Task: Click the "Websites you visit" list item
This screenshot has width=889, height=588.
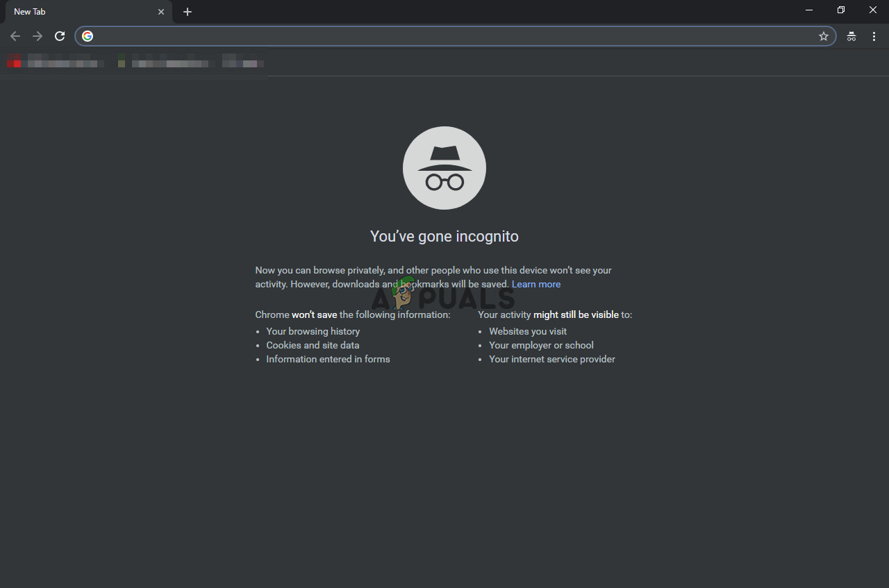Action: pyautogui.click(x=528, y=331)
